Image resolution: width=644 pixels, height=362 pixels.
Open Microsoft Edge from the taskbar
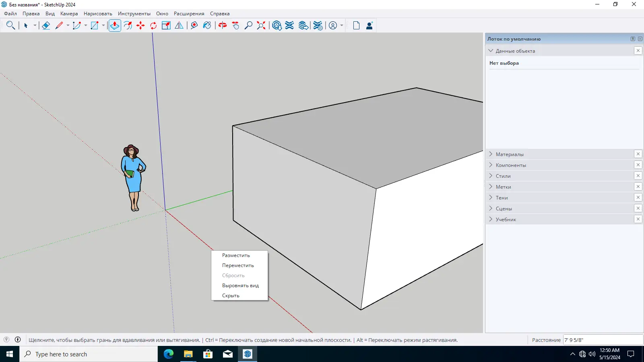(x=169, y=354)
